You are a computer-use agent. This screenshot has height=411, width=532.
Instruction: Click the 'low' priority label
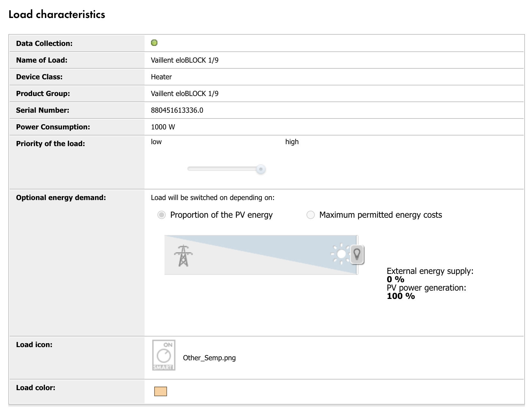pos(156,142)
